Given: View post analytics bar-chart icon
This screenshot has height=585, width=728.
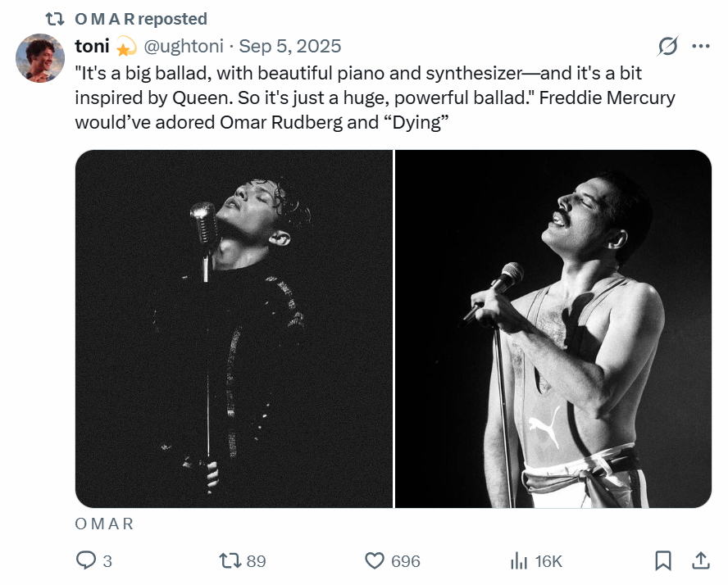Looking at the screenshot, I should pyautogui.click(x=518, y=560).
